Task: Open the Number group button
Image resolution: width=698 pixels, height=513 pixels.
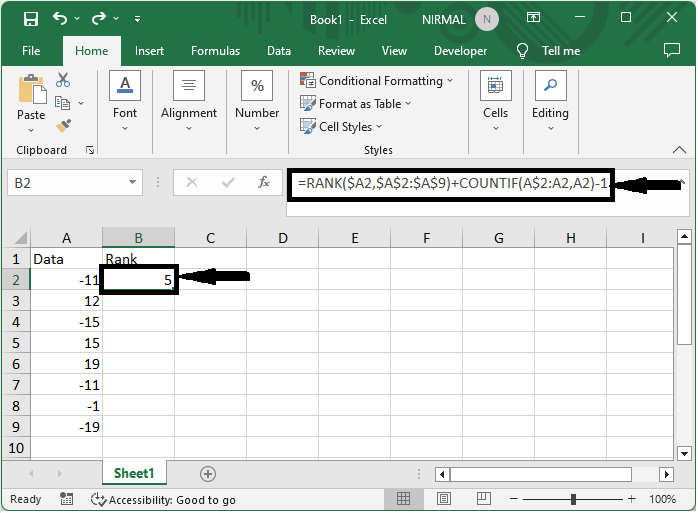Action: [x=257, y=102]
